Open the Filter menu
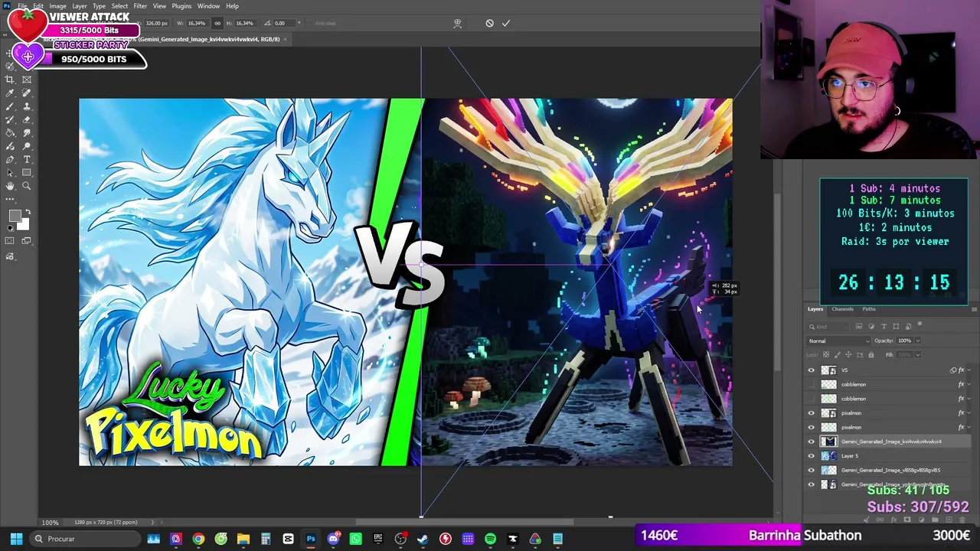980x551 pixels. pyautogui.click(x=140, y=6)
